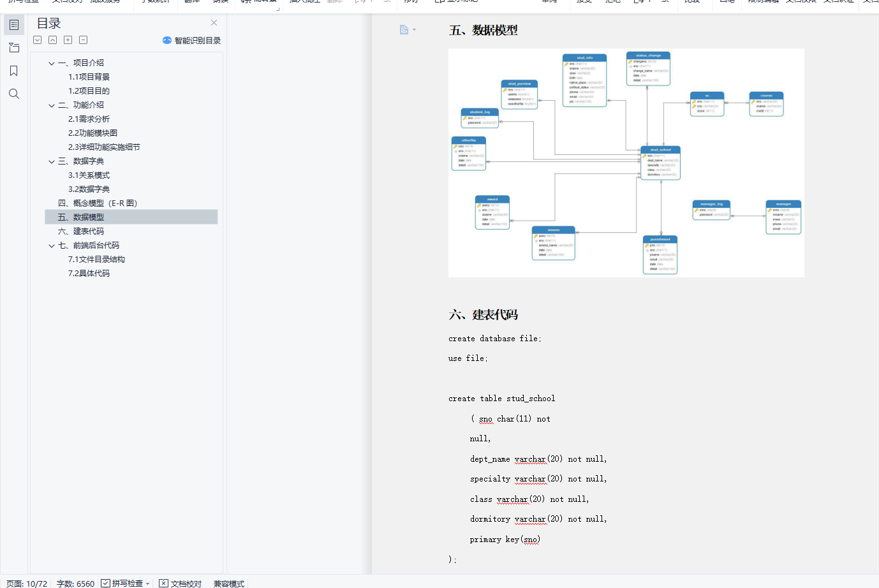This screenshot has height=588, width=879.
Task: Click the 'dept_name varchar(20) not null,' line
Action: coord(538,459)
